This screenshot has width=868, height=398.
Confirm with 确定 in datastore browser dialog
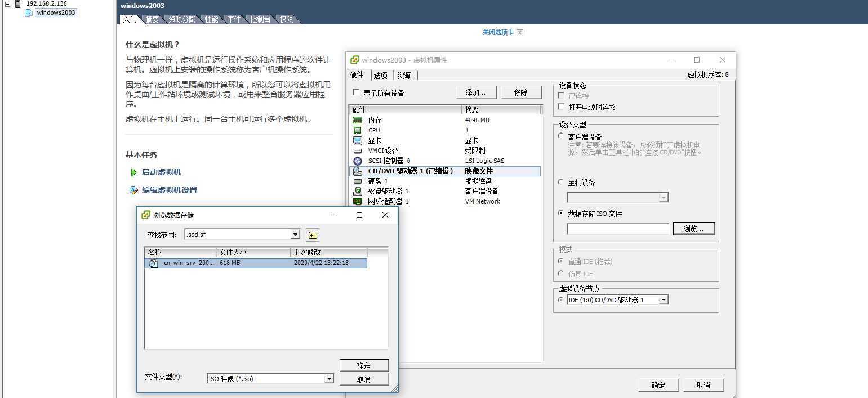(x=364, y=366)
